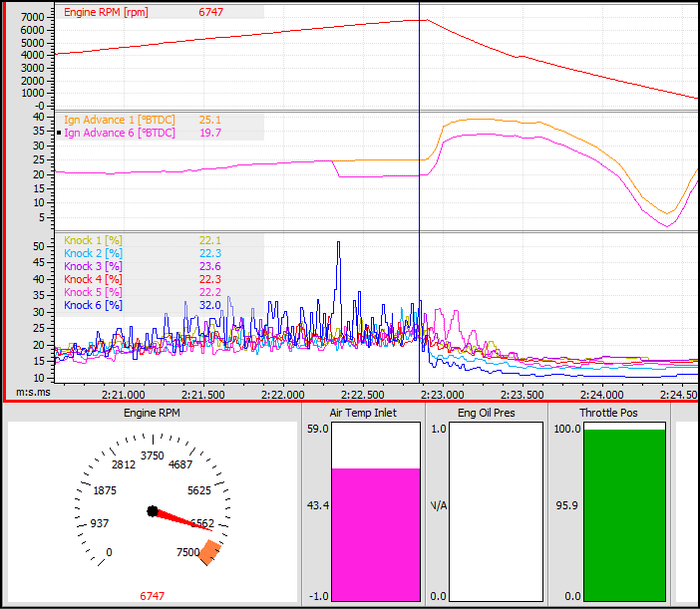
Task: Click the Knock 1 value 22.1
Action: (209, 240)
